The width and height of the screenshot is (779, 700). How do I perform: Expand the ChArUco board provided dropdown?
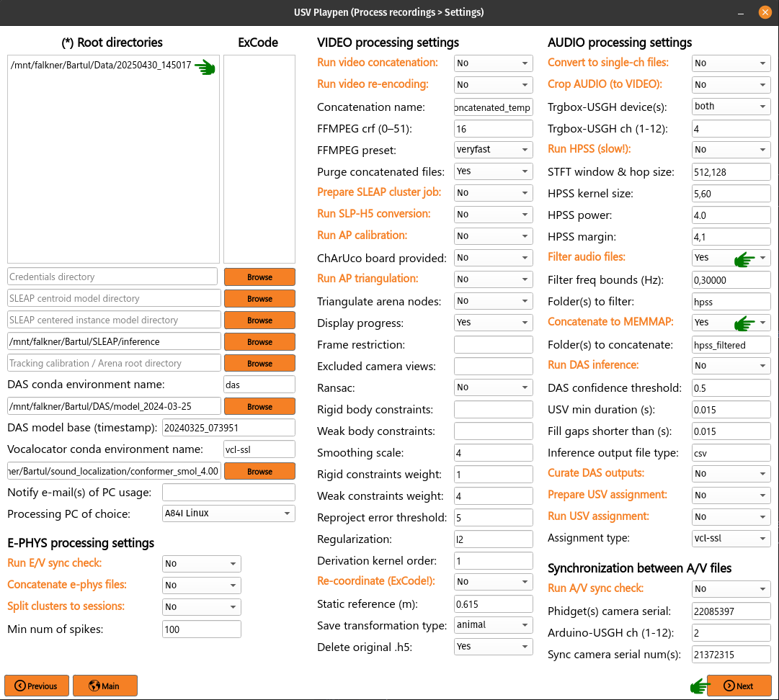(x=493, y=258)
